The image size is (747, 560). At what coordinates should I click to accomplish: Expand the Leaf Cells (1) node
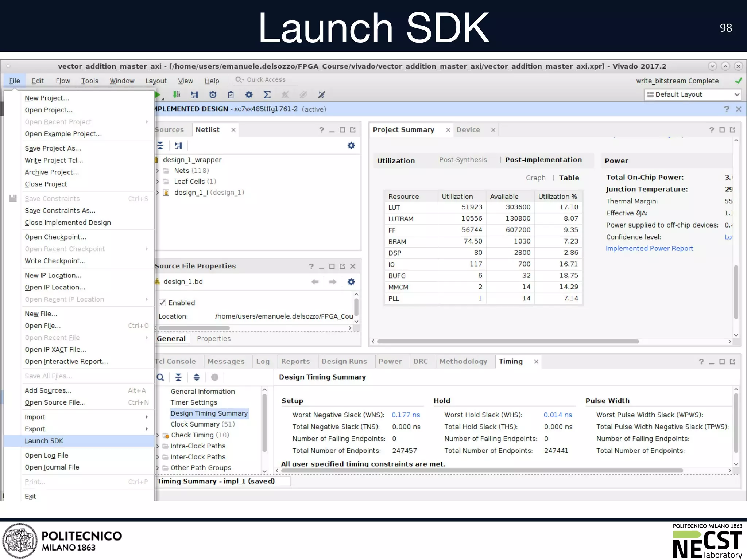pos(158,182)
